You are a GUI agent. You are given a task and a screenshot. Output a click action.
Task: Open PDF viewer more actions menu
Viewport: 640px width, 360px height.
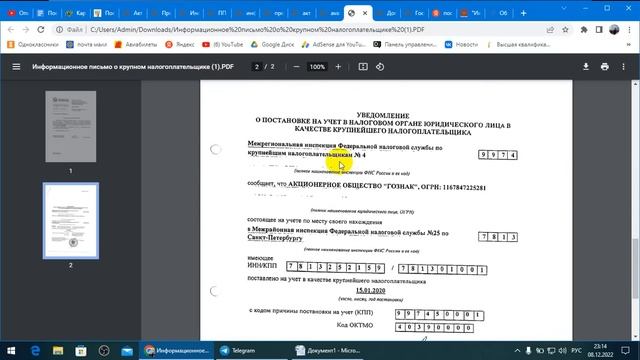tap(623, 67)
